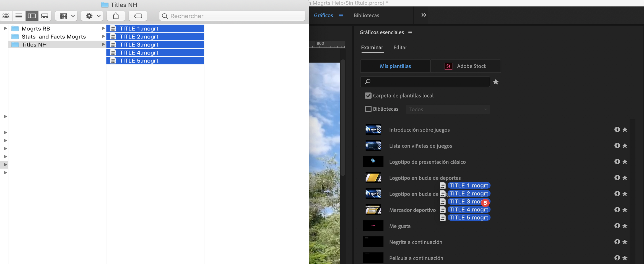Favorite Logotipo en bucle de deportes template
The height and width of the screenshot is (264, 644).
pos(625,178)
